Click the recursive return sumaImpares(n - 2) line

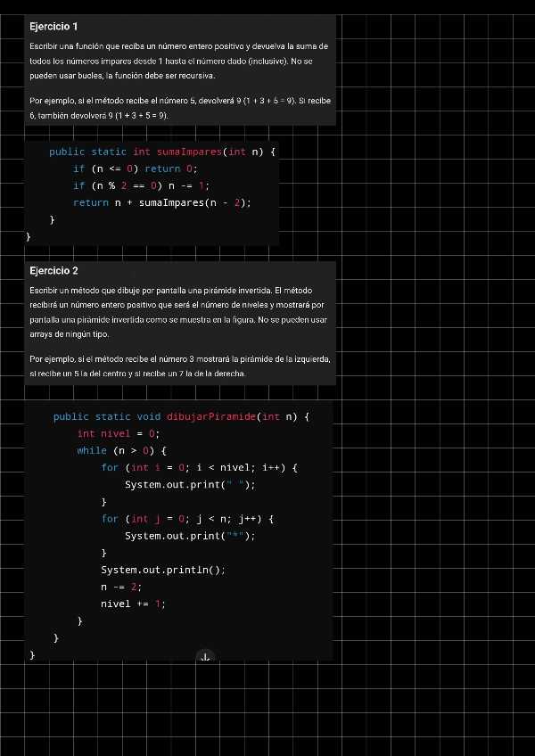point(161,202)
